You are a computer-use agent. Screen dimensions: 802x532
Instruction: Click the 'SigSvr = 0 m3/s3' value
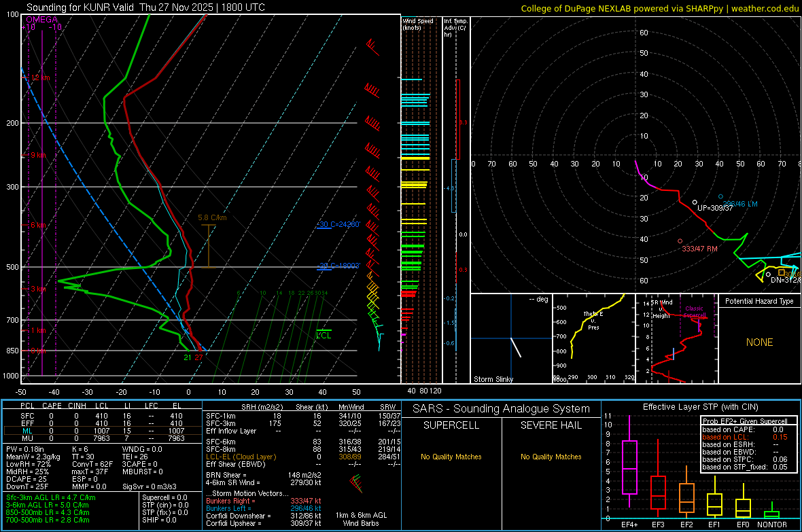pos(150,486)
